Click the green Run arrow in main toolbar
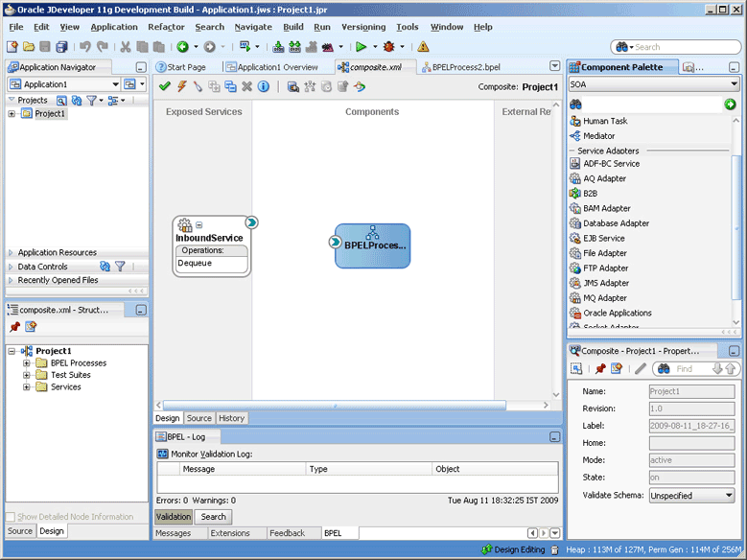Screen dimensions: 747x560 [361, 46]
